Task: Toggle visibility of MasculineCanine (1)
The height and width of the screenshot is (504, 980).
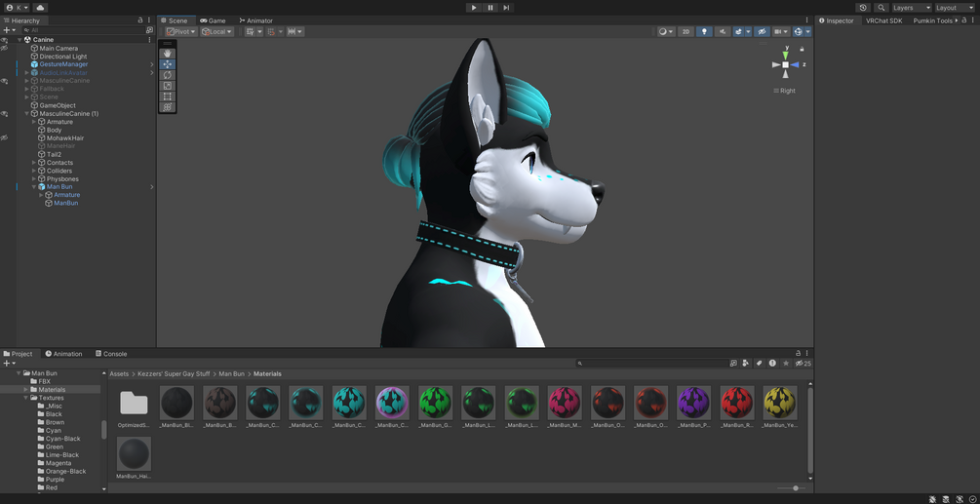Action: click(4, 114)
